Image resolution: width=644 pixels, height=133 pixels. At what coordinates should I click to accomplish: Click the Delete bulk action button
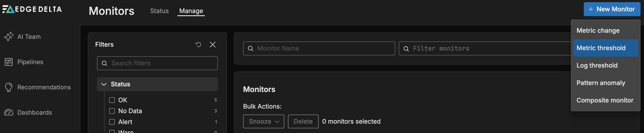[303, 121]
